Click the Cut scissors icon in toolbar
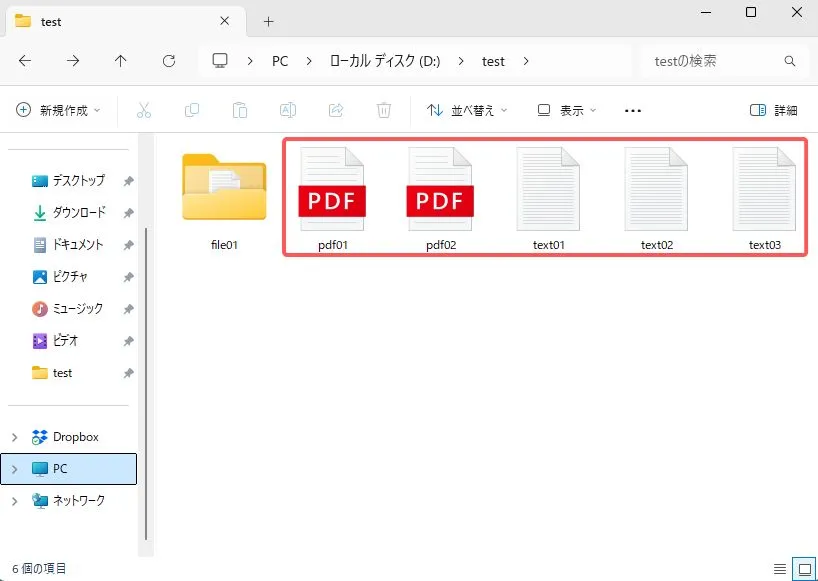 (x=144, y=110)
